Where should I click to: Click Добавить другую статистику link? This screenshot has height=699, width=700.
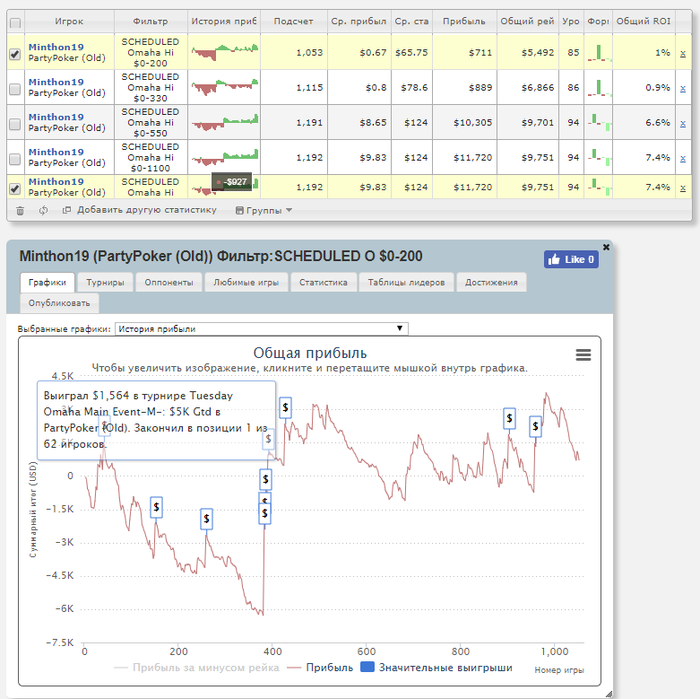point(146,210)
